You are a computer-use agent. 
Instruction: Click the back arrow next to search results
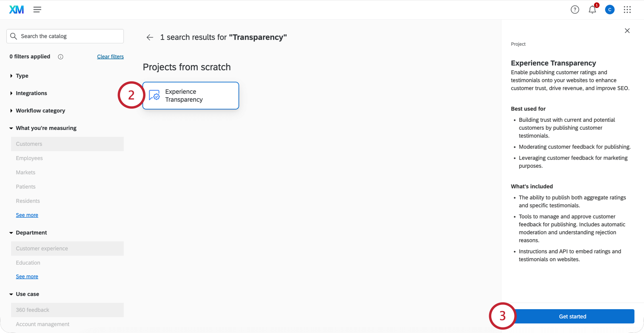pos(150,37)
